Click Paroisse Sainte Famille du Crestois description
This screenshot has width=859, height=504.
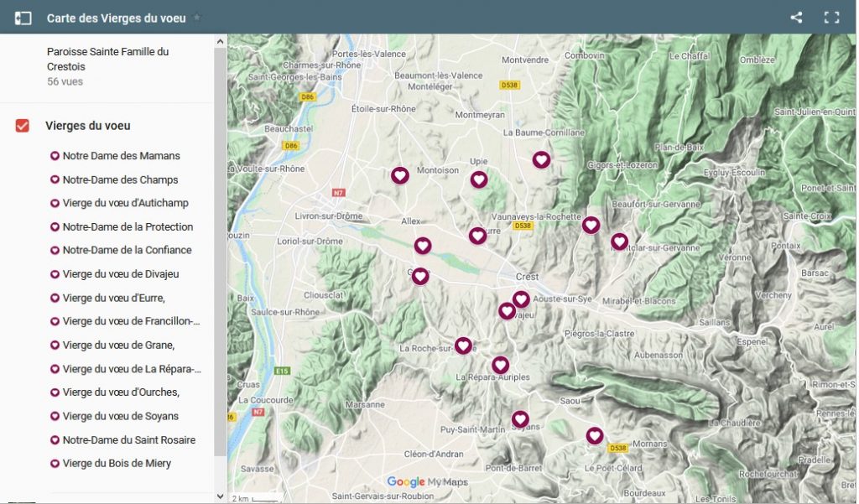pos(108,60)
